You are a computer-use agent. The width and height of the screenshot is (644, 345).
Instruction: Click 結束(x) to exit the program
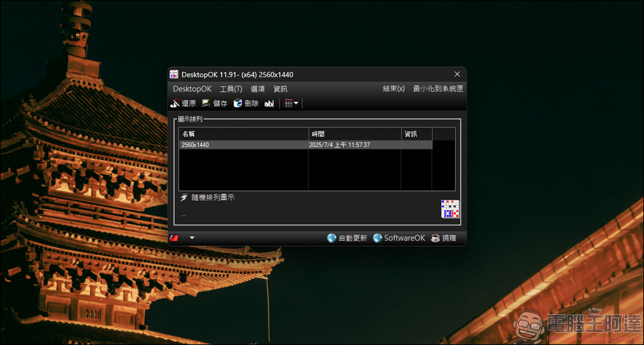tap(393, 89)
